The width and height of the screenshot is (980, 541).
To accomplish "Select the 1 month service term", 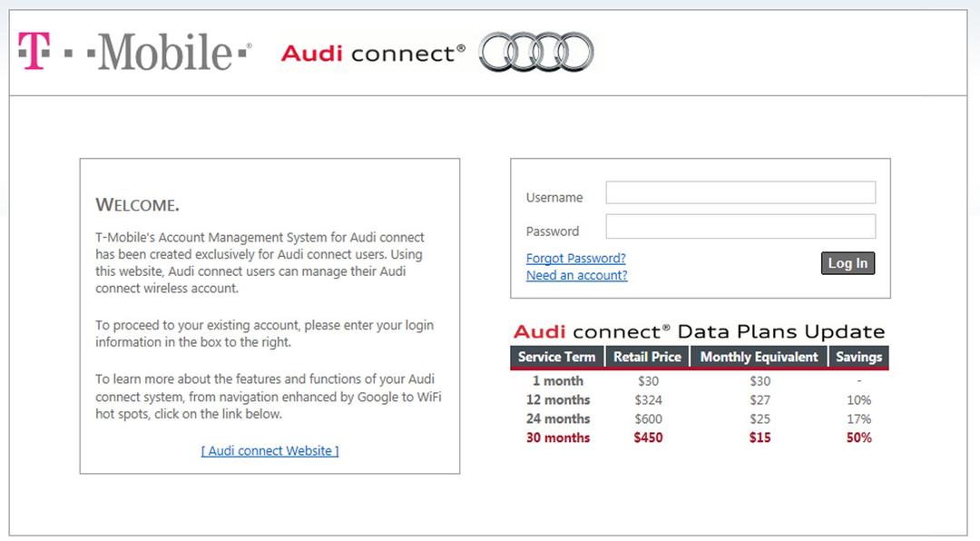I will coord(557,381).
